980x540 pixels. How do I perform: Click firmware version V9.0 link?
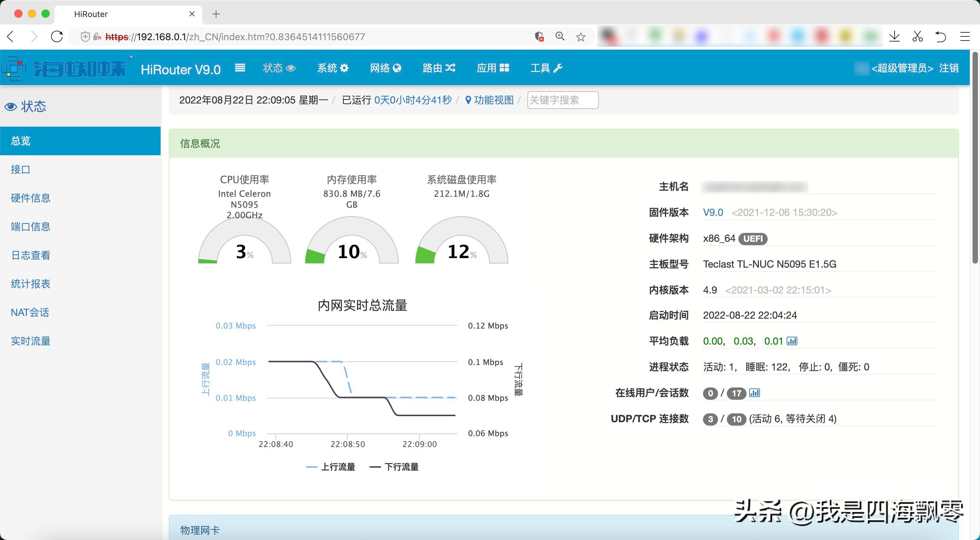713,212
